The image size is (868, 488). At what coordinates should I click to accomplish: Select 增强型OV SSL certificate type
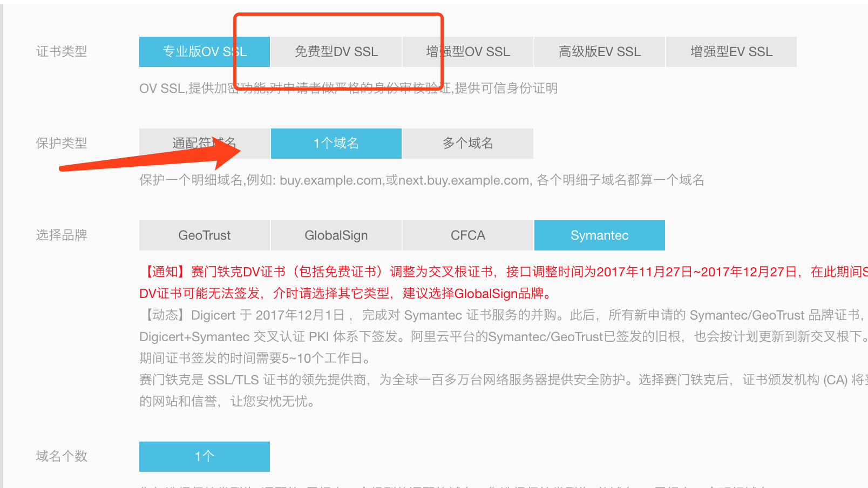point(468,52)
